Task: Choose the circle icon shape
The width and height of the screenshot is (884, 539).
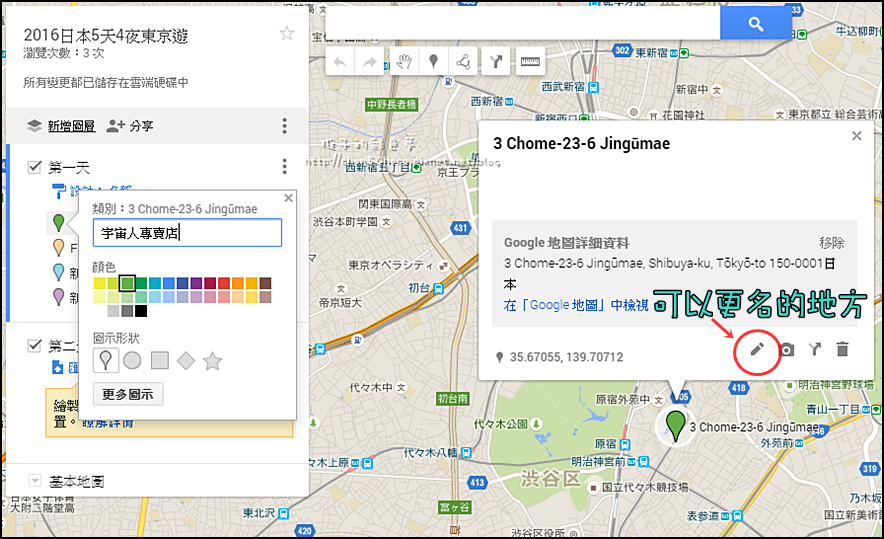Action: pos(132,360)
